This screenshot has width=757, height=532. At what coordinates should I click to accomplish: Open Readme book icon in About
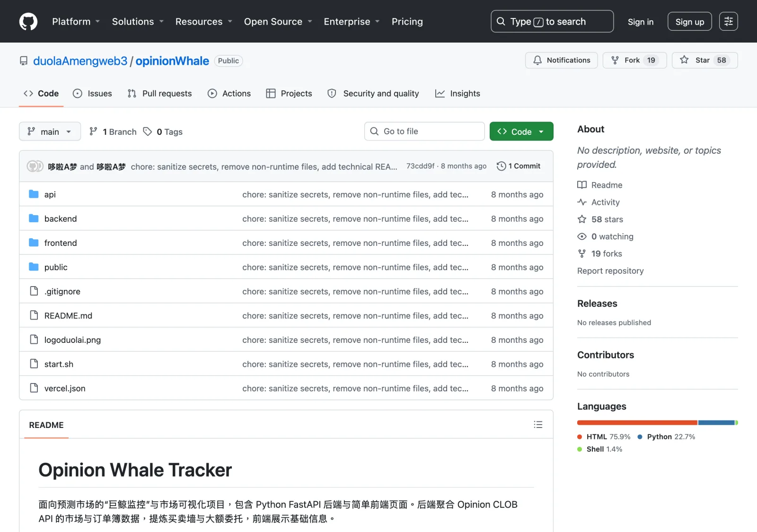tap(582, 185)
